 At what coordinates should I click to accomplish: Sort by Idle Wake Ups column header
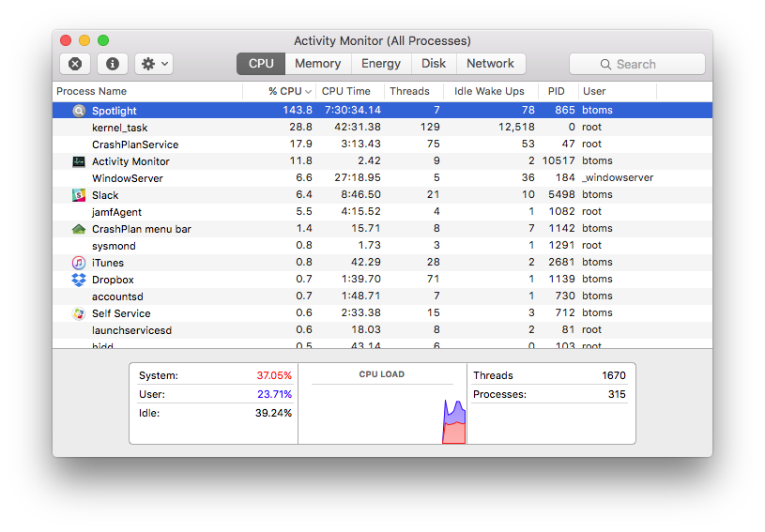[x=491, y=91]
